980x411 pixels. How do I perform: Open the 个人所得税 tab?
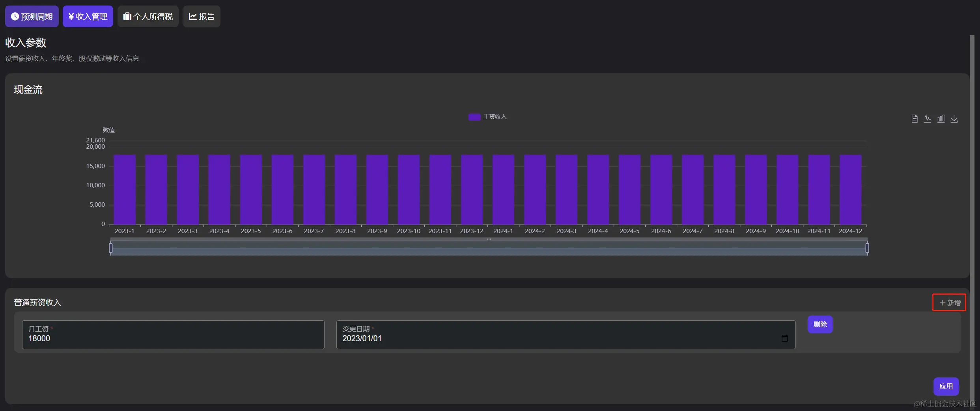[x=148, y=16]
